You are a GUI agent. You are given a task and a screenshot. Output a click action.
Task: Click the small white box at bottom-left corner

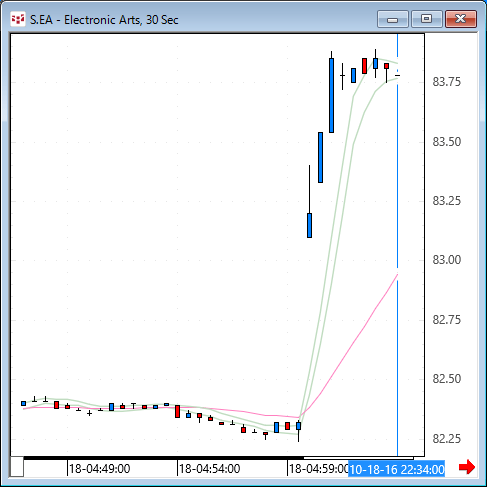click(x=17, y=467)
